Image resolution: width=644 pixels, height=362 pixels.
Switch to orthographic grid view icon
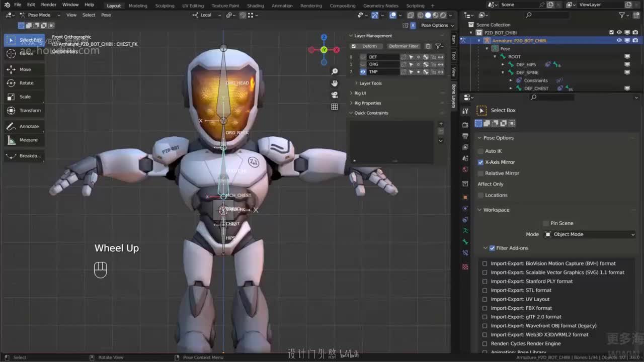point(335,107)
